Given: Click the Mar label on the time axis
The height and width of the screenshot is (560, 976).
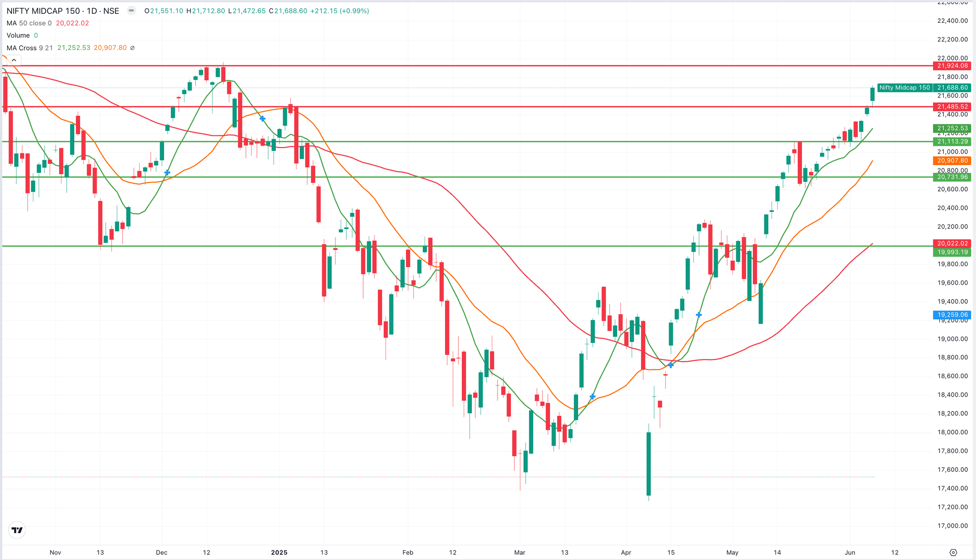Looking at the screenshot, I should (x=519, y=552).
